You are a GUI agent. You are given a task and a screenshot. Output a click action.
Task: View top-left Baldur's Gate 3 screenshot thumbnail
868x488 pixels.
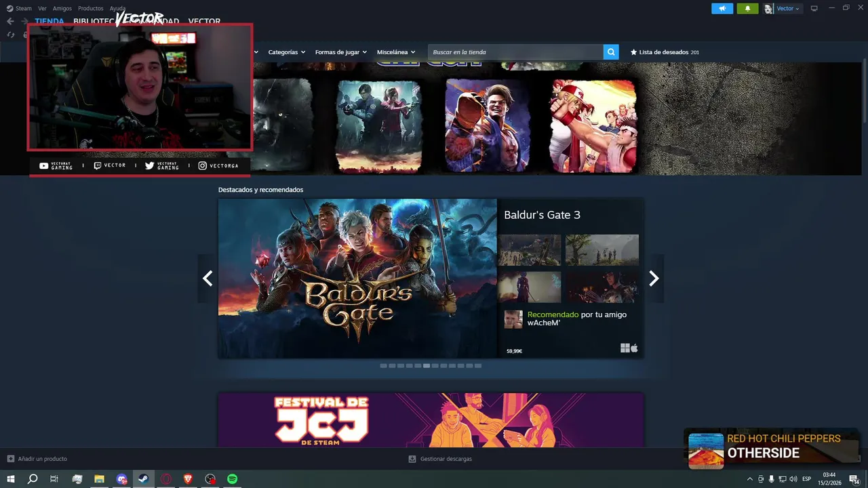pos(530,250)
